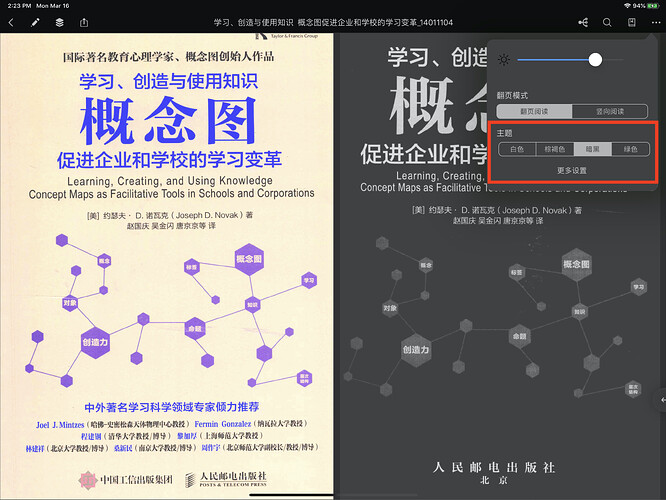The image size is (666, 500).
Task: Tap 促进企业和学校的学习变革 subtitle on left cover
Action: (169, 160)
